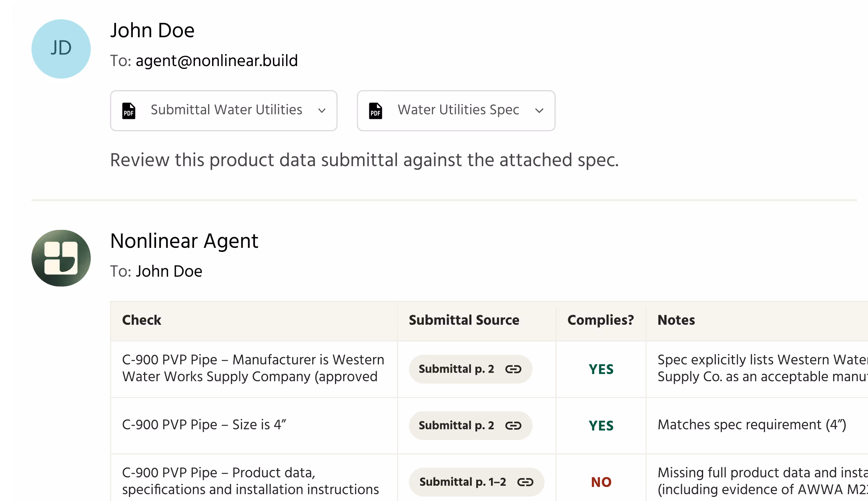Click the Check column header
Image resolution: width=868 pixels, height=501 pixels.
coord(142,320)
